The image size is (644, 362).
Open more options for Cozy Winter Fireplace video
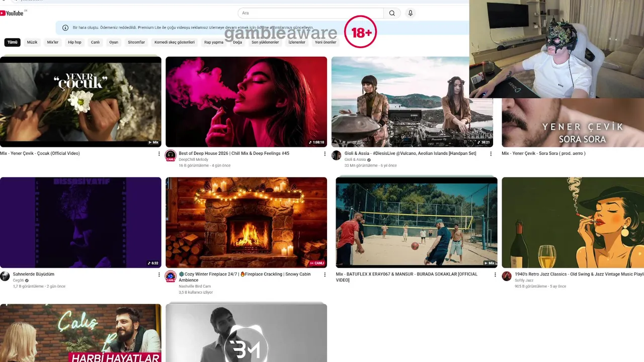[x=325, y=275]
